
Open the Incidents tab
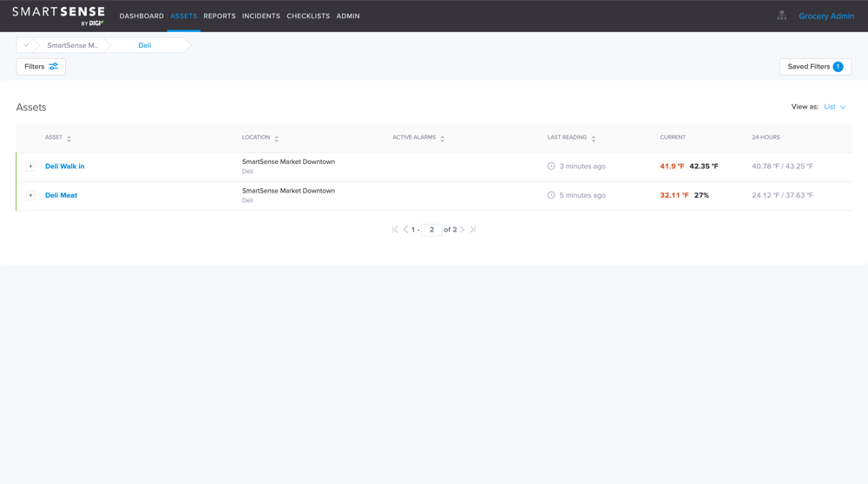[x=260, y=16]
